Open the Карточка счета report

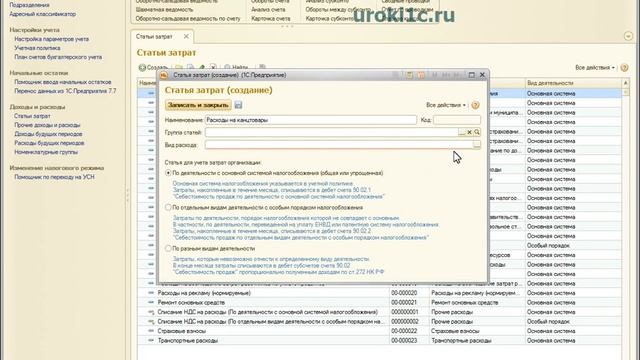coord(271,18)
